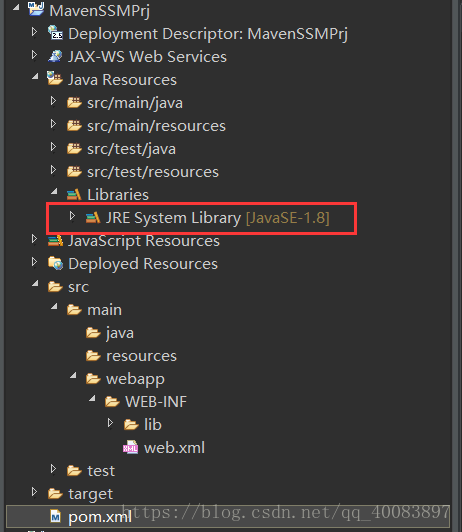Select the 'pom.xml' file name

[x=100, y=518]
